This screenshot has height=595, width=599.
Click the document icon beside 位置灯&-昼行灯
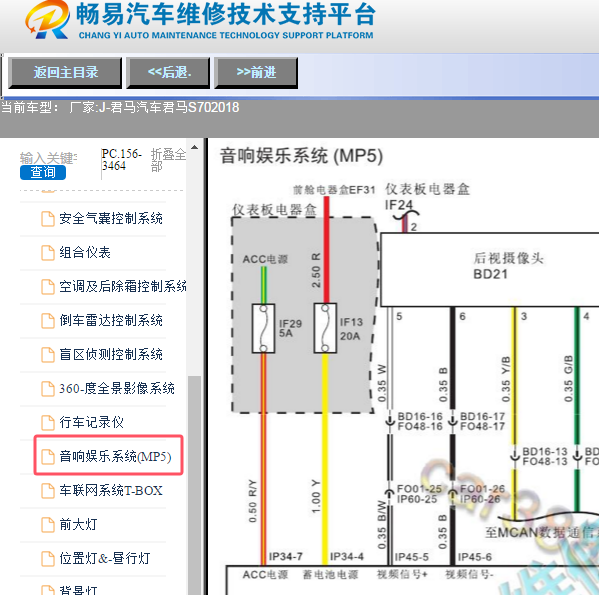pos(48,559)
